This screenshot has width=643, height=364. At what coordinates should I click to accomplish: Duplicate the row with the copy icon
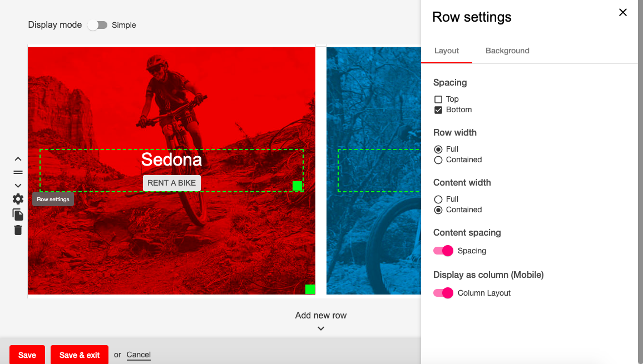coord(18,215)
